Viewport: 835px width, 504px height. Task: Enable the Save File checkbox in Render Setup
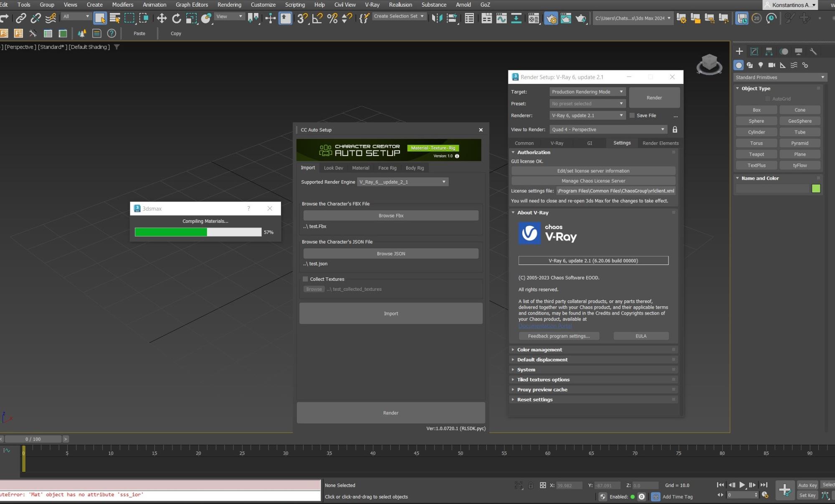click(632, 116)
